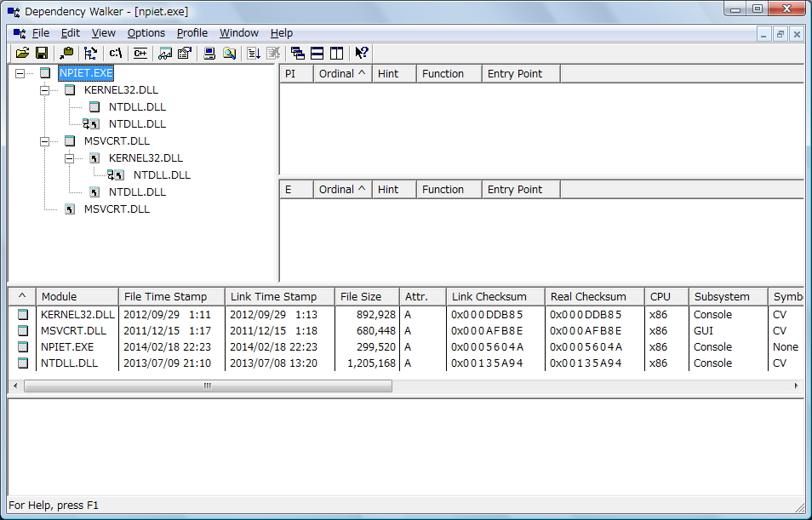This screenshot has width=812, height=520.
Task: Click Tile Horizontally toolbar icon
Action: [317, 53]
